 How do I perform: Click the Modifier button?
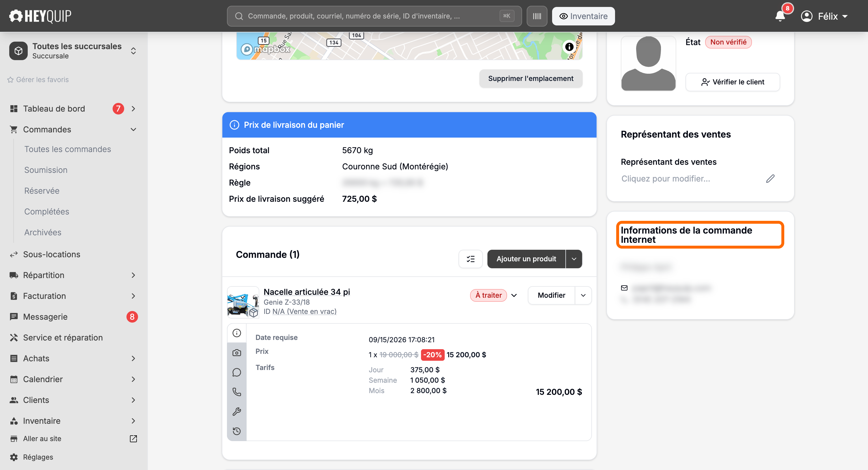tap(551, 295)
